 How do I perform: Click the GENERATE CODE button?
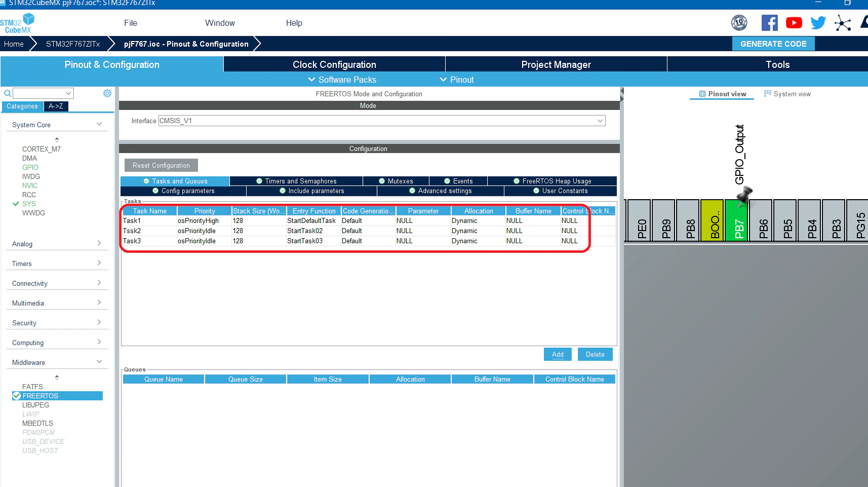point(773,44)
